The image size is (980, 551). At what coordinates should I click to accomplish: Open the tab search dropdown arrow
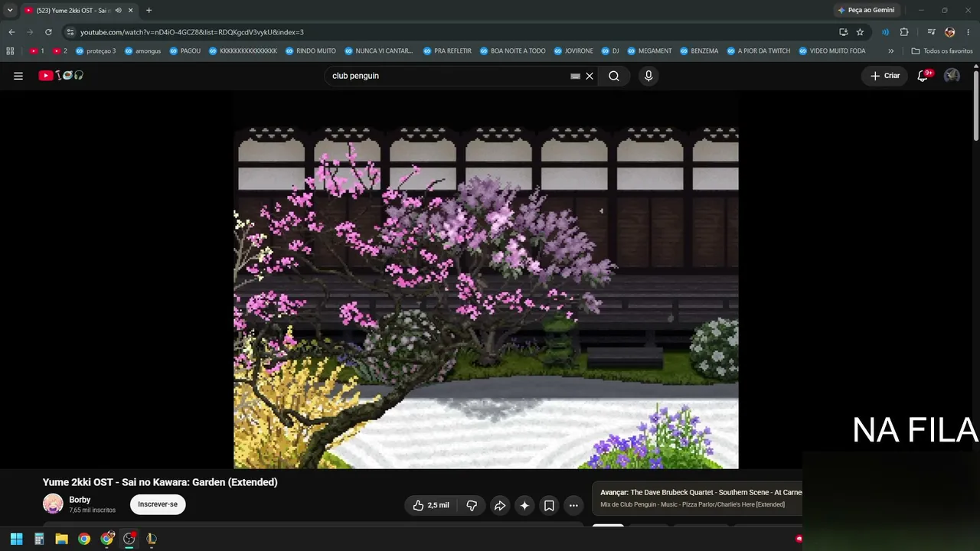click(10, 10)
